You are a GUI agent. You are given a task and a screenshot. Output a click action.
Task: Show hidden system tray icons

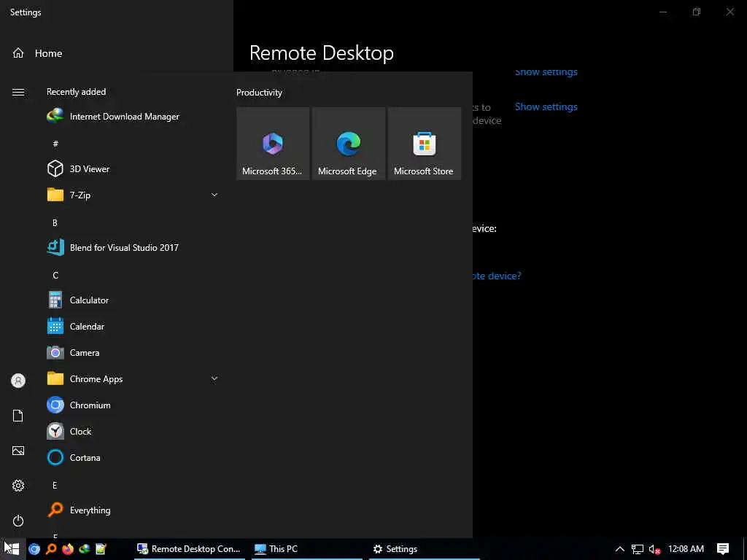click(x=620, y=549)
